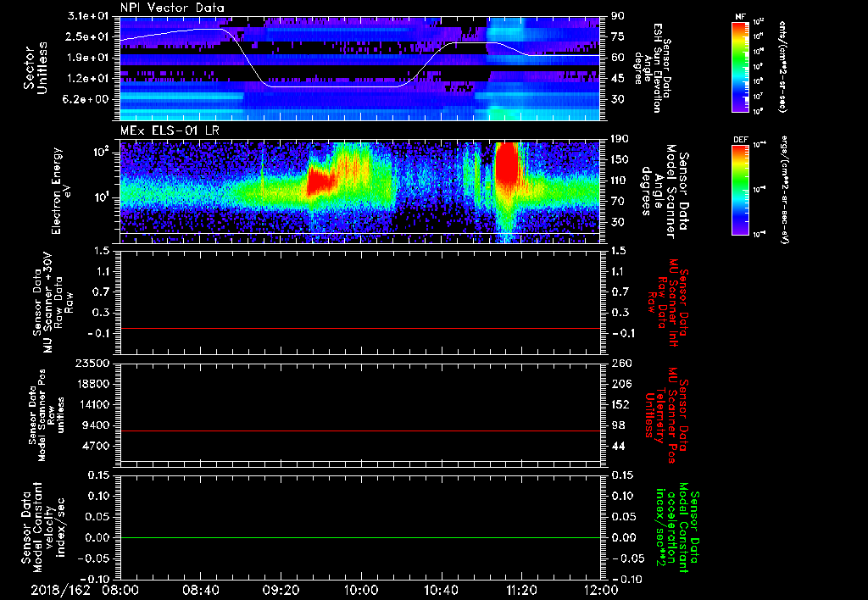
Task: Click the green line in velocity panel
Action: point(360,537)
